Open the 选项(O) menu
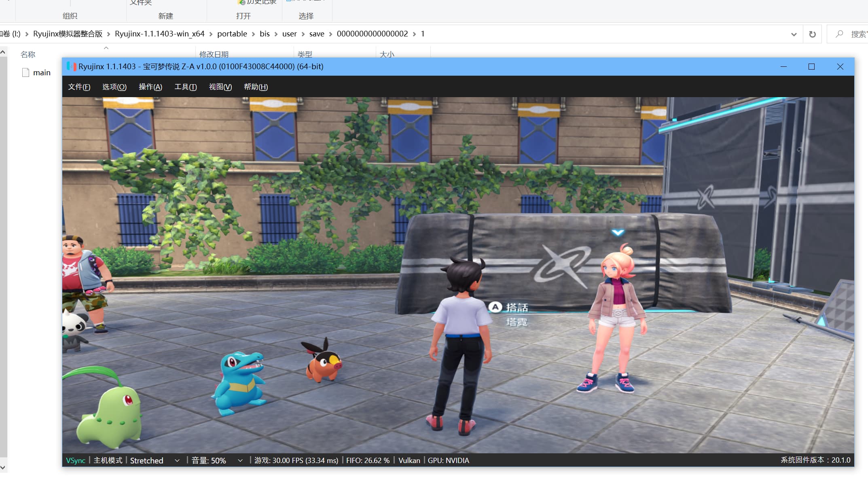 [x=114, y=87]
